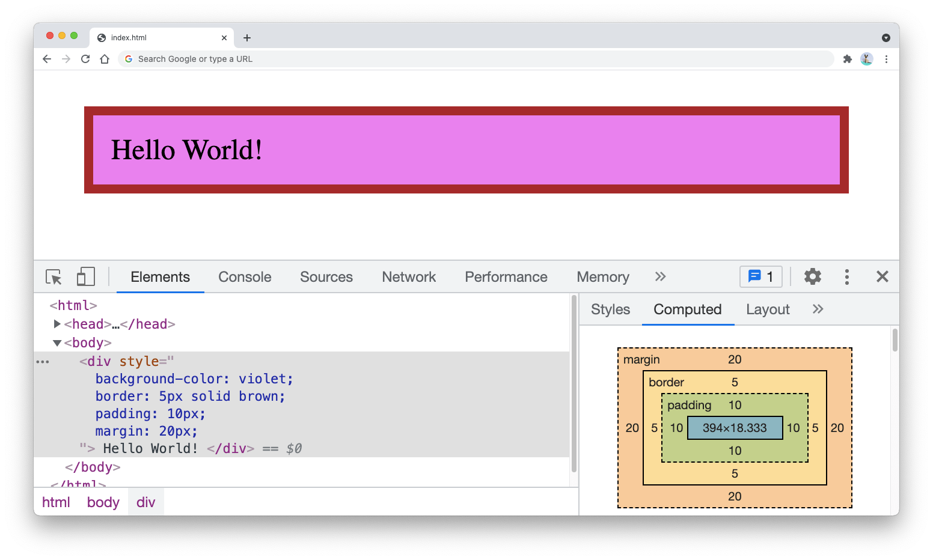
Task: Select the Styles tab
Action: click(x=610, y=309)
